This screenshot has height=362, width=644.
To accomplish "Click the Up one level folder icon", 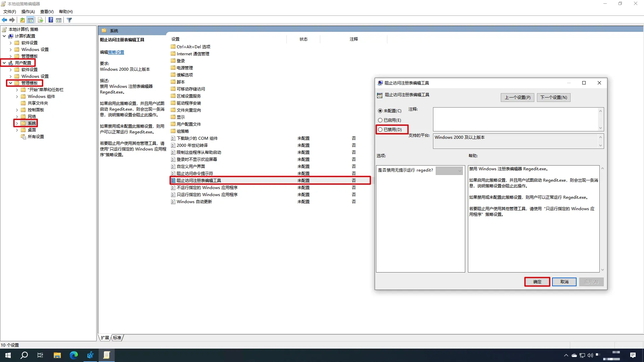I will pos(22,20).
